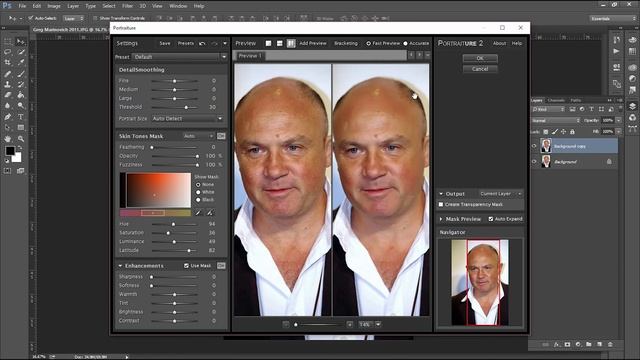The height and width of the screenshot is (360, 640).
Task: Switch to horizontal split preview layout
Action: coord(280,43)
